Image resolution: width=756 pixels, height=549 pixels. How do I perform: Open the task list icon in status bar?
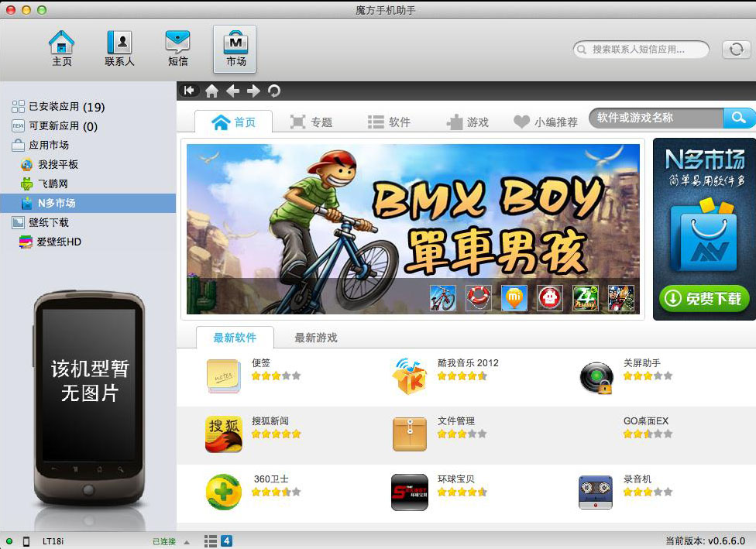click(x=211, y=540)
